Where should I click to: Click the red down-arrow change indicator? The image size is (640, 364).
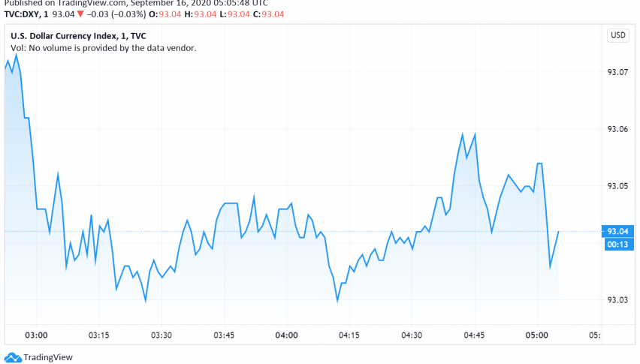(80, 14)
